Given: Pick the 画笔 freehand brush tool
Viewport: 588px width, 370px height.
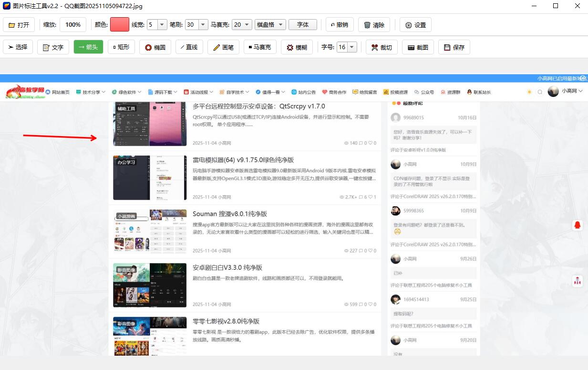Looking at the screenshot, I should (223, 47).
